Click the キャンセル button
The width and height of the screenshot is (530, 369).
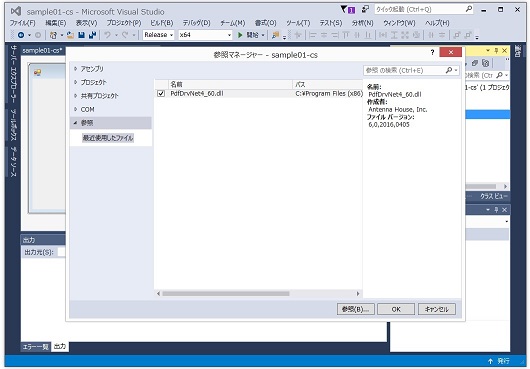tap(437, 309)
